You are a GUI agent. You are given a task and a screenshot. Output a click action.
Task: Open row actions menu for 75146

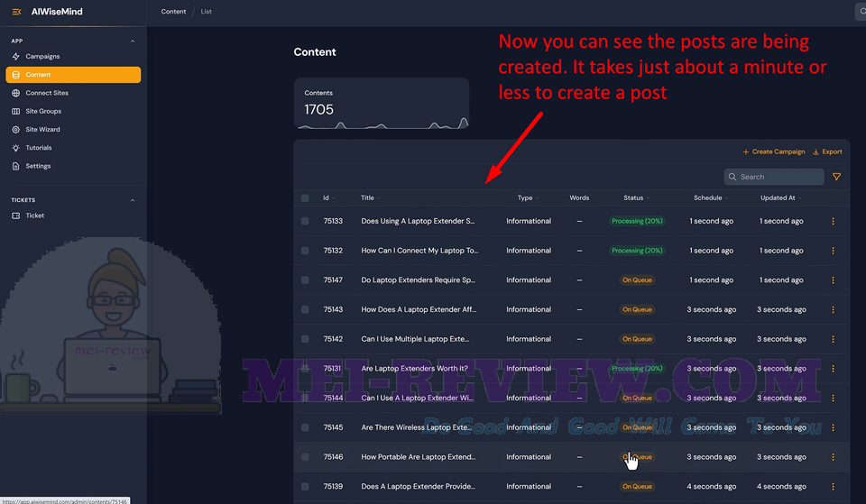[x=833, y=457]
